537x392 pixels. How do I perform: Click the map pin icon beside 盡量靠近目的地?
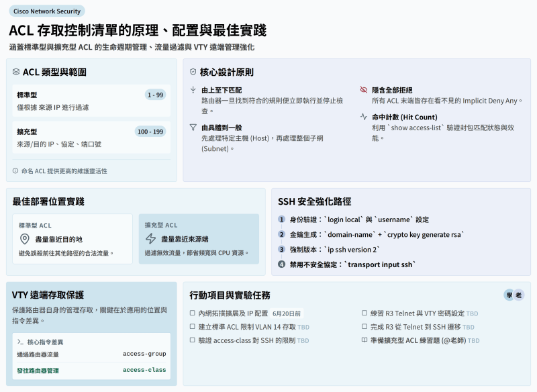pyautogui.click(x=25, y=239)
